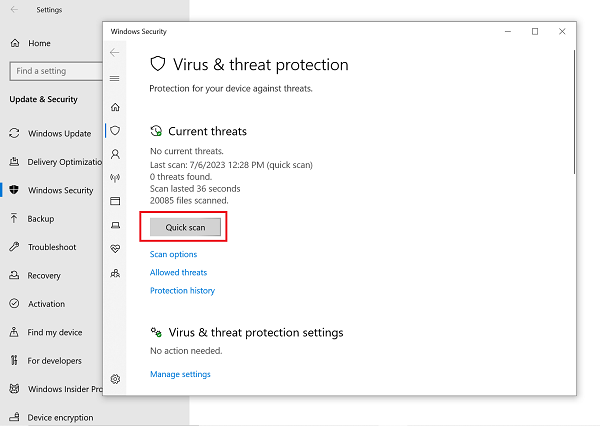Screen dimensions: 600x426
Task: Open Manage settings link
Action: pyautogui.click(x=180, y=374)
